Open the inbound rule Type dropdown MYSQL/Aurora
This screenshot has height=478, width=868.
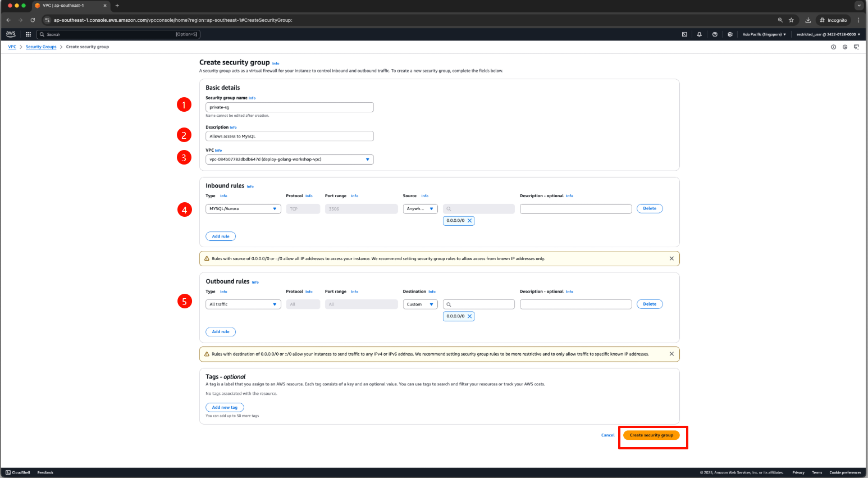(243, 209)
